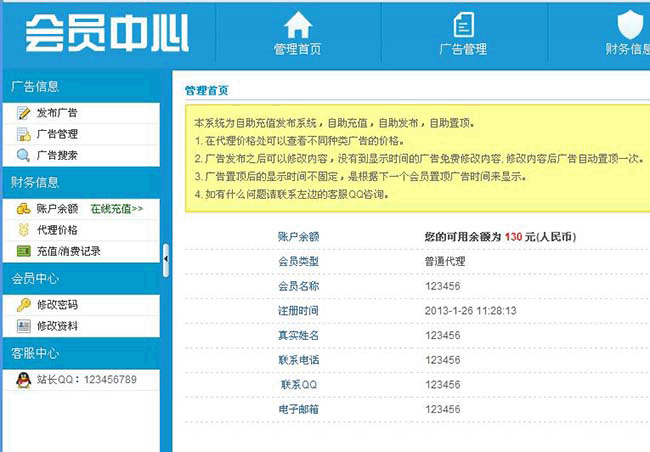Click 站长QQ: 123456789 contact
The height and width of the screenshot is (452, 650).
(87, 379)
